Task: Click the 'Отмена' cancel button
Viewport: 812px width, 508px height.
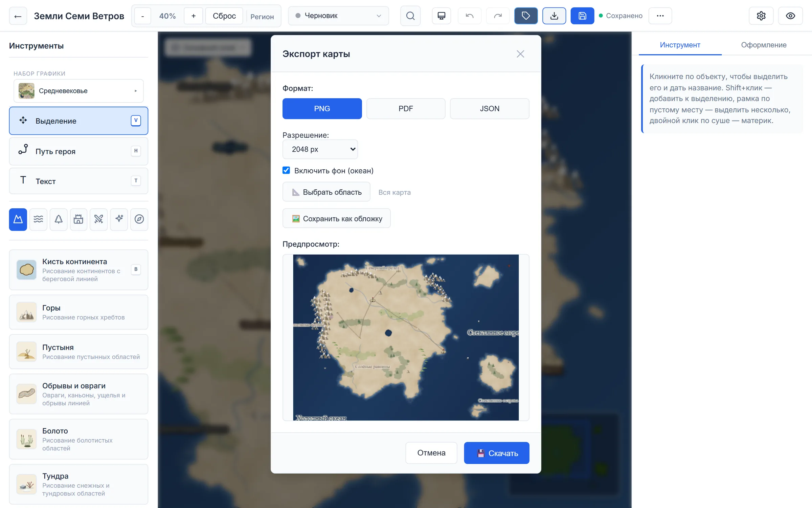Action: [431, 453]
